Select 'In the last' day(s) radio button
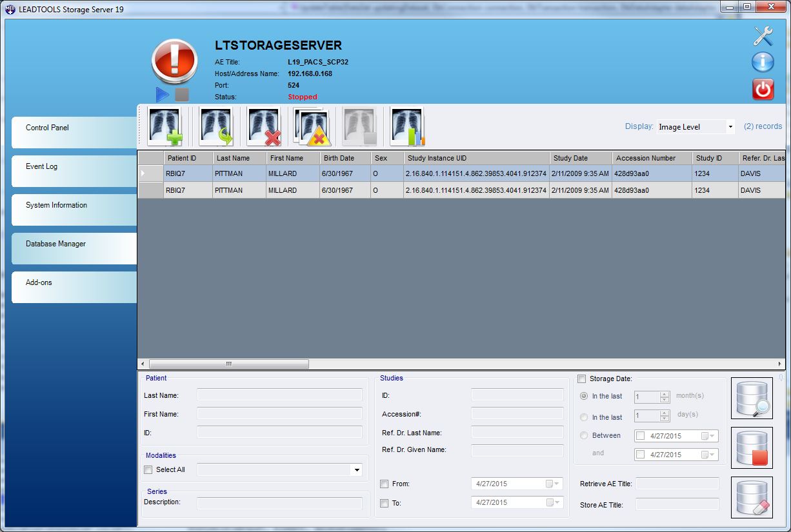This screenshot has width=791, height=532. [x=585, y=417]
